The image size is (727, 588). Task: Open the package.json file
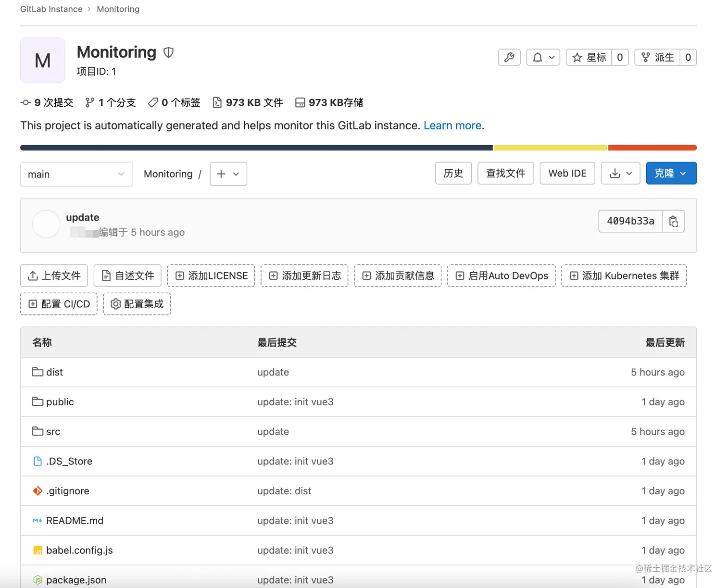tap(76, 580)
